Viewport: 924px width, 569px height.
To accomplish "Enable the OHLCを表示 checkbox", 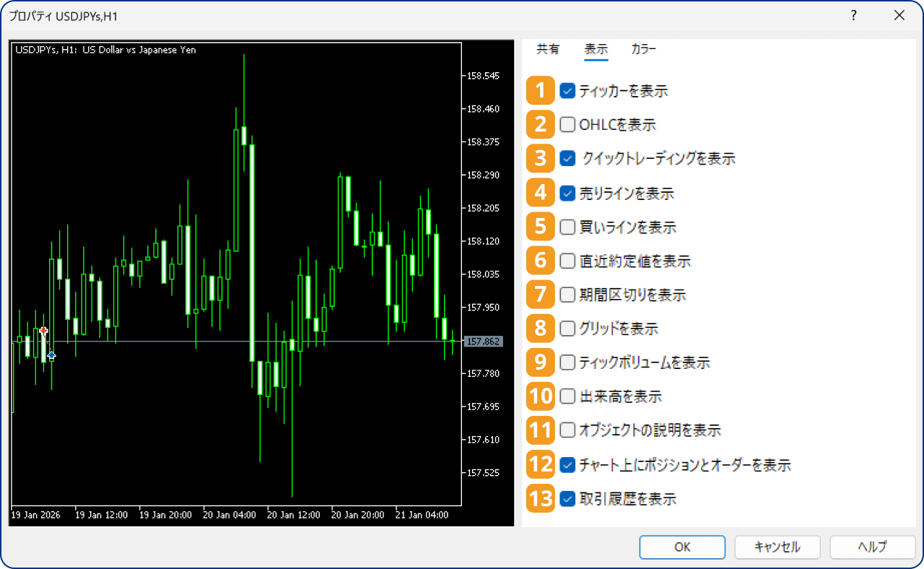I will pyautogui.click(x=566, y=125).
